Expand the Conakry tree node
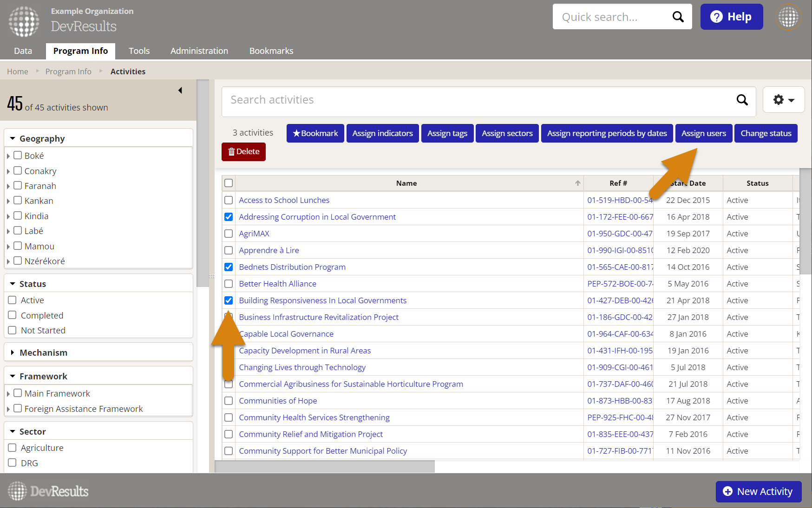The image size is (812, 508). tap(8, 171)
